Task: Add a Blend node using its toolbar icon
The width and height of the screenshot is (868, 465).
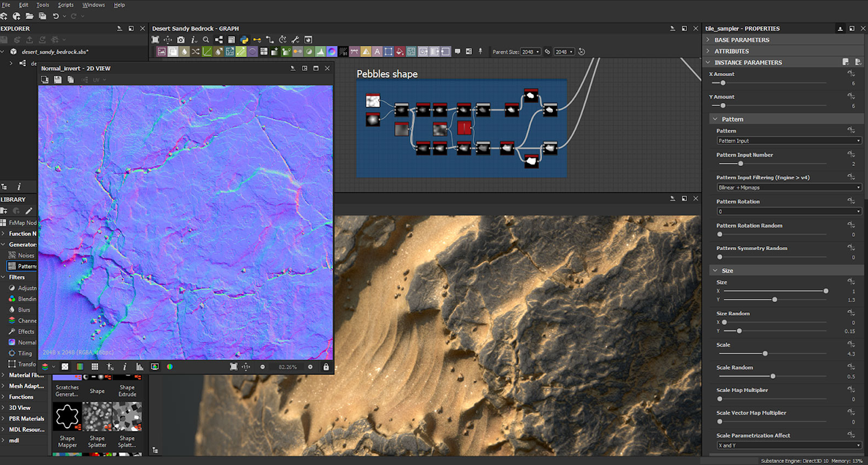Action: click(172, 51)
